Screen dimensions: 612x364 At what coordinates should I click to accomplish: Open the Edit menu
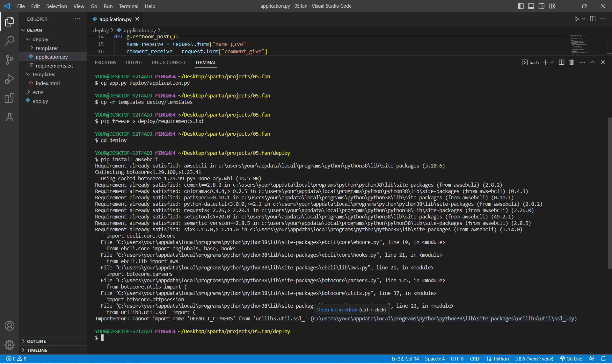coord(35,6)
